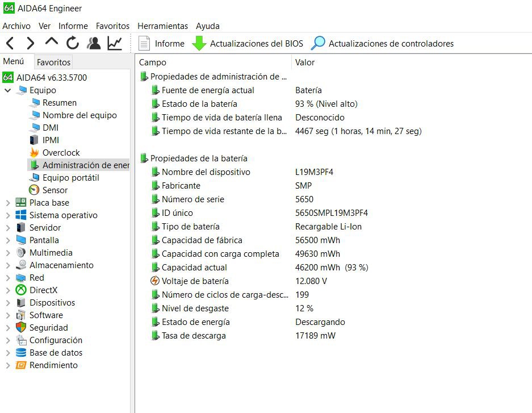Click the Informe toolbar button label
This screenshot has width=532, height=413.
170,43
